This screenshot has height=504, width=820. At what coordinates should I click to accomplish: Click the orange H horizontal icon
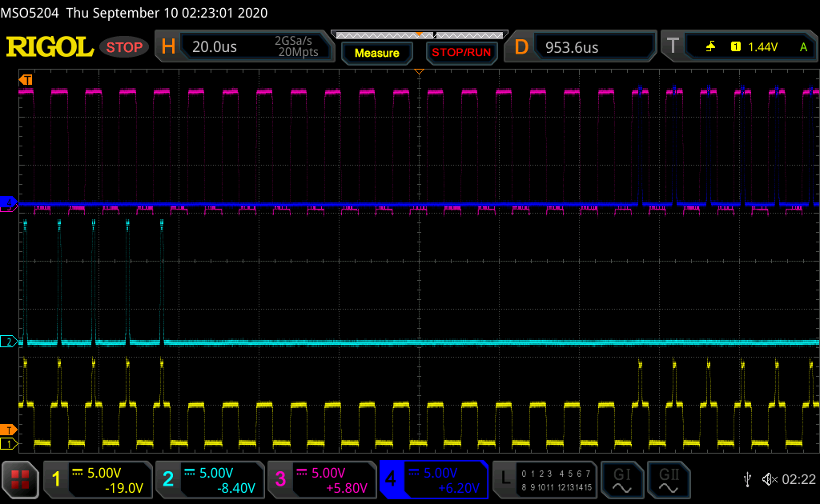pyautogui.click(x=168, y=47)
